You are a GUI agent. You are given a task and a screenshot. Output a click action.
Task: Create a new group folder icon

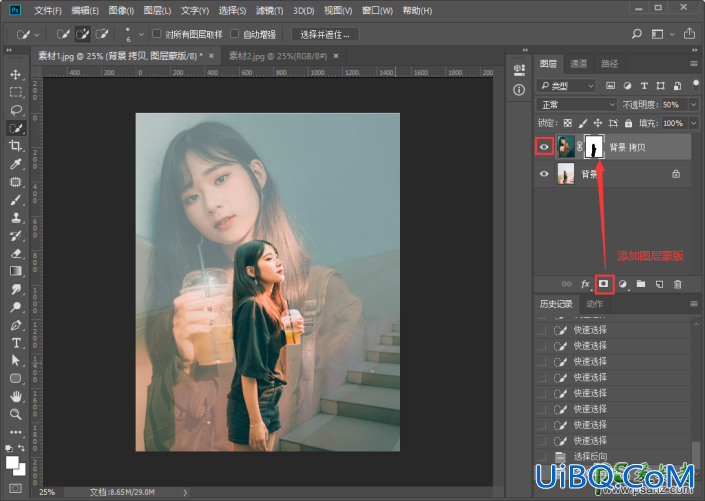pyautogui.click(x=641, y=284)
